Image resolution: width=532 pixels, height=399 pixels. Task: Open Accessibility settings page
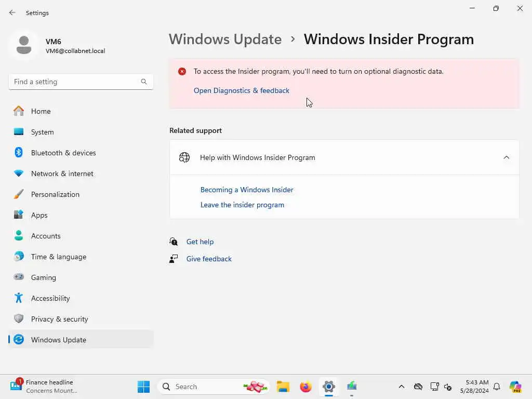click(x=81, y=298)
